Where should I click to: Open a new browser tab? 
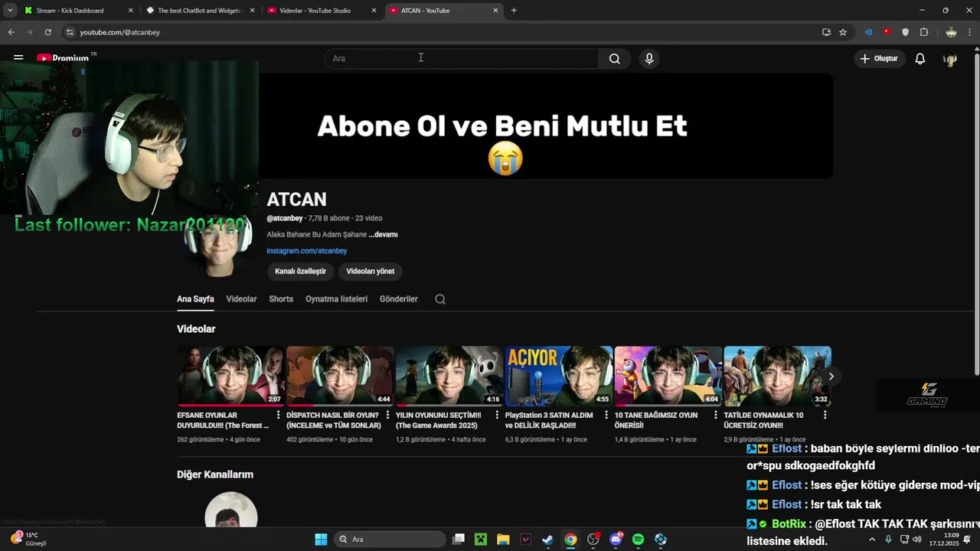pos(514,11)
